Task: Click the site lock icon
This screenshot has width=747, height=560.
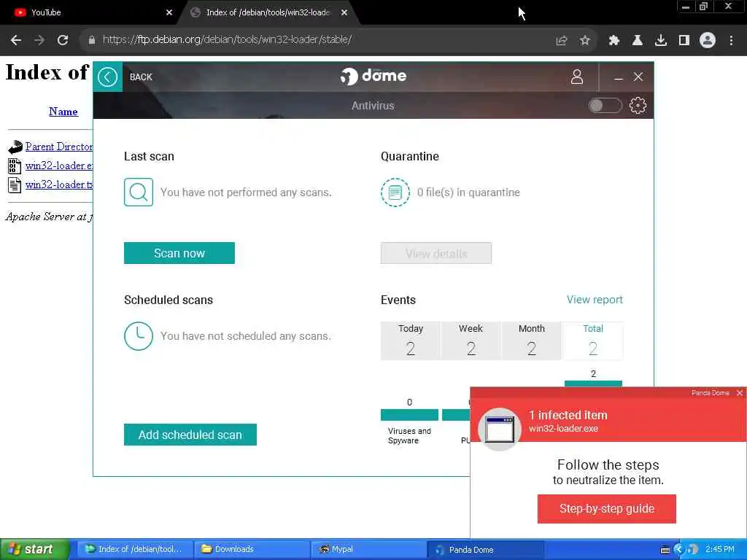Action: click(91, 40)
